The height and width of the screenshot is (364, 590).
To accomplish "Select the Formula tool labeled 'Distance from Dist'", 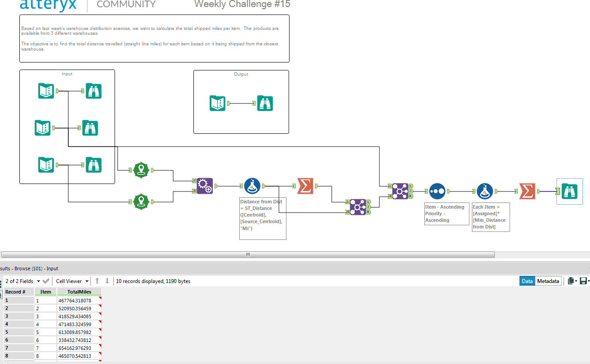I will click(x=252, y=185).
